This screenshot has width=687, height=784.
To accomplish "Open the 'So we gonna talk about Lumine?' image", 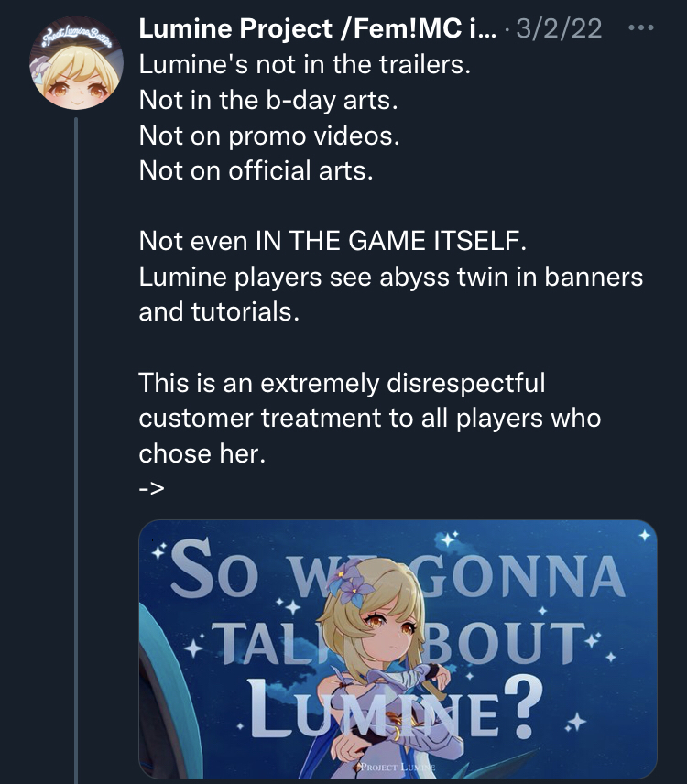I will coord(398,648).
